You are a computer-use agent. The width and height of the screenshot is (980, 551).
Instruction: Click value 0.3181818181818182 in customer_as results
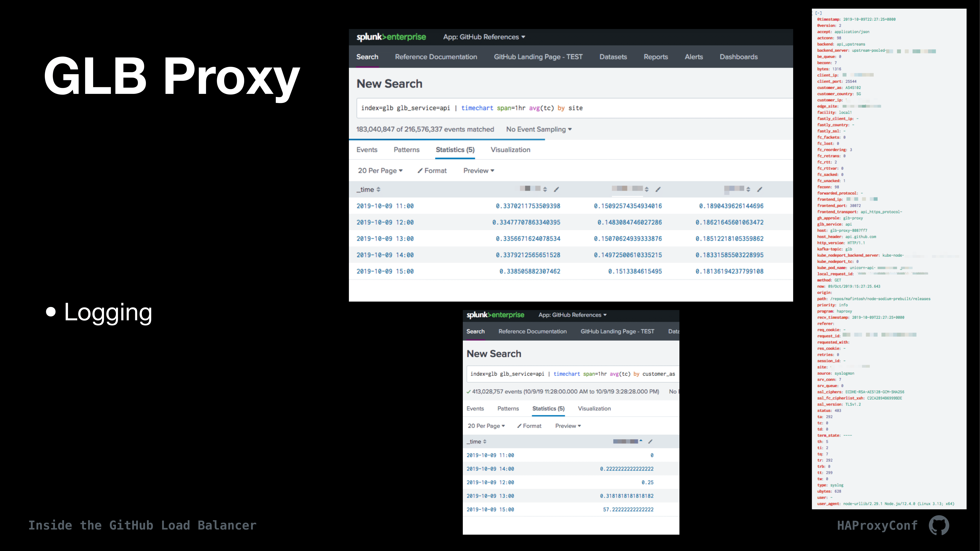(x=627, y=496)
